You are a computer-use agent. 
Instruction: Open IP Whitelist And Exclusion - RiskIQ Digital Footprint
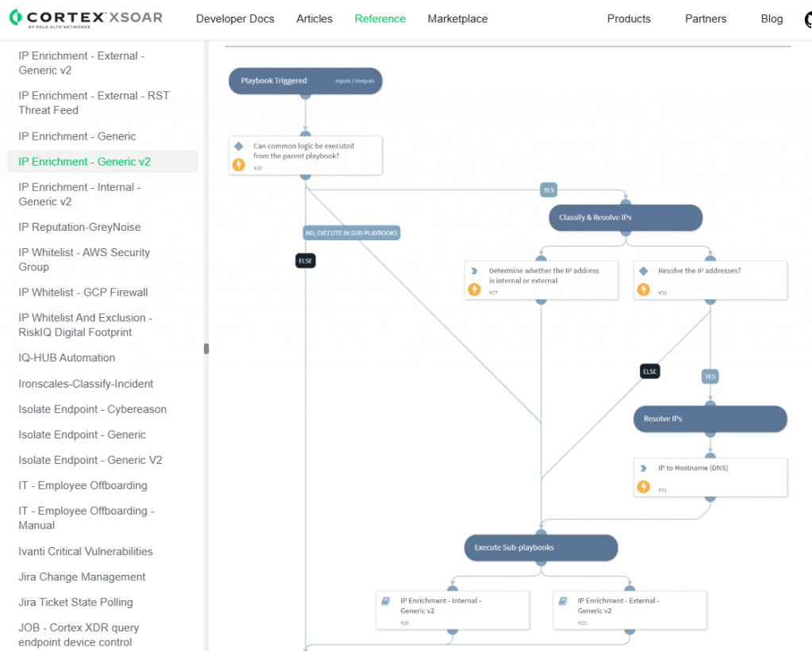point(86,325)
